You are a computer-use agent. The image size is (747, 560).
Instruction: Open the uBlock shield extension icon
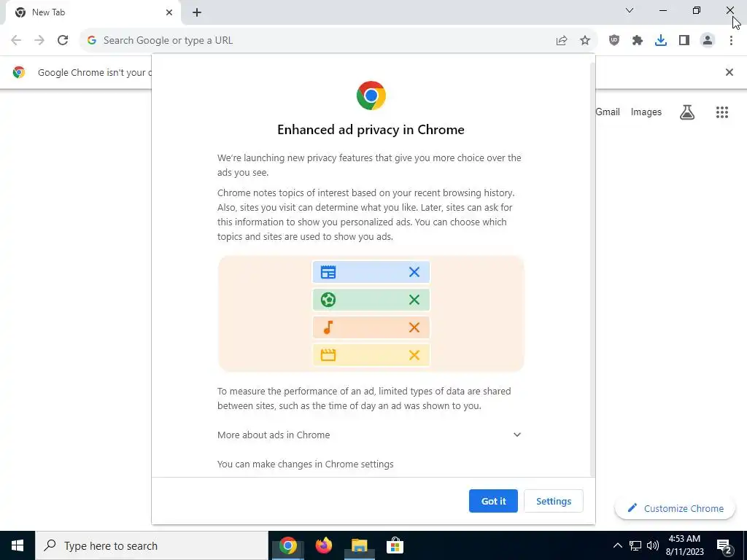pyautogui.click(x=614, y=41)
